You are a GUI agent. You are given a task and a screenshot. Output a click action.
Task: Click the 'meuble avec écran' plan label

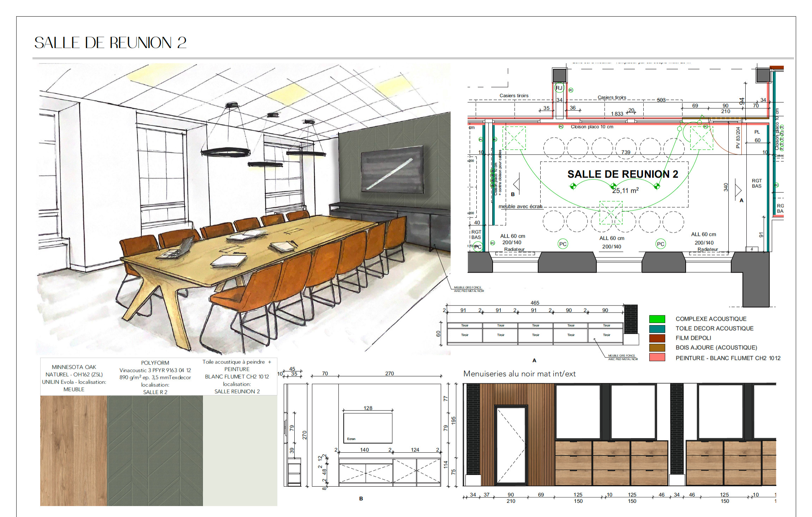click(x=520, y=206)
